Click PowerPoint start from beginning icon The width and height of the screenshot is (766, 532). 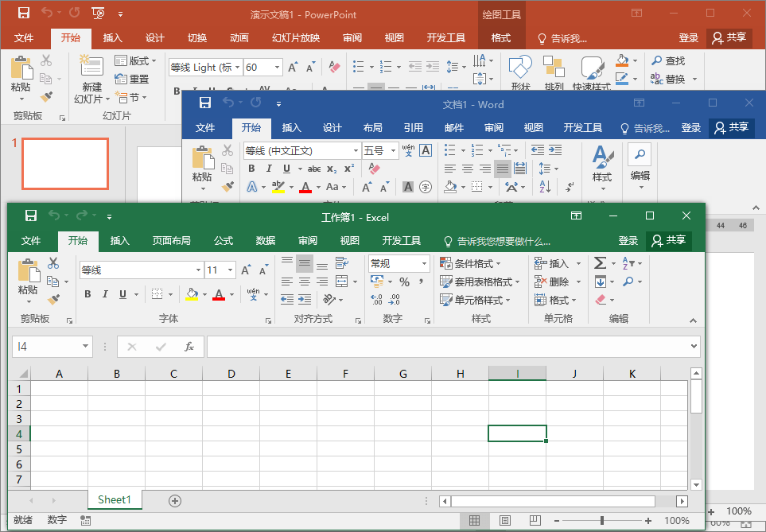98,14
